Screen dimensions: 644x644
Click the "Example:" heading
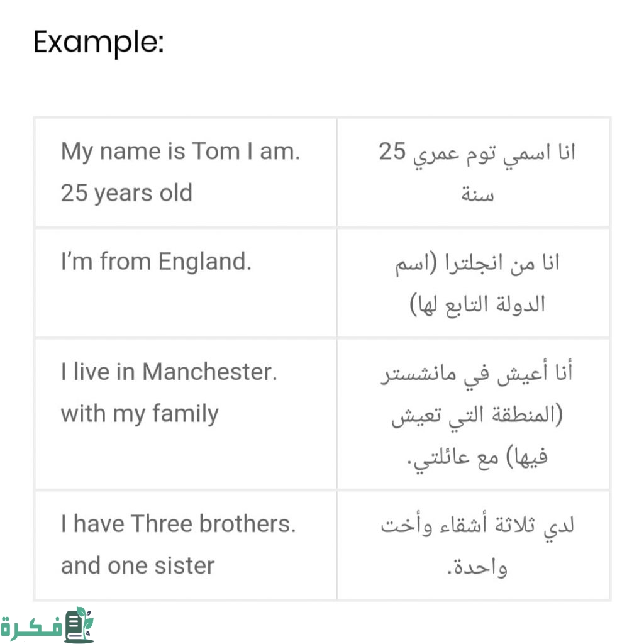click(98, 43)
